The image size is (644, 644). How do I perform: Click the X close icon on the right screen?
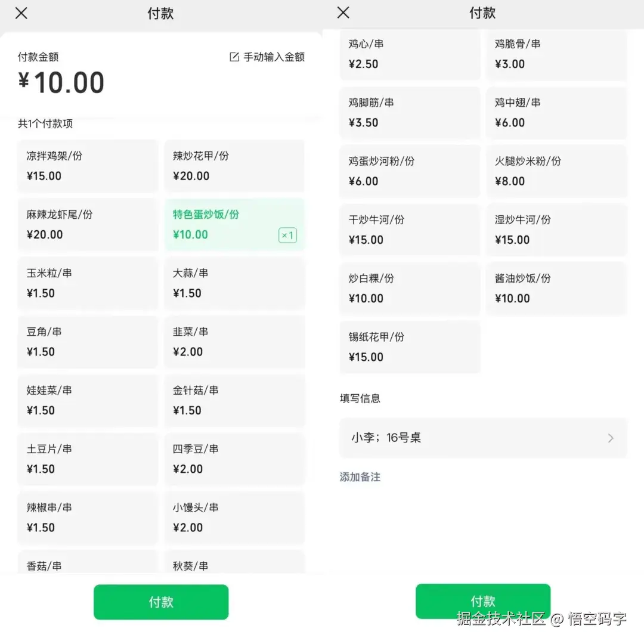(343, 13)
